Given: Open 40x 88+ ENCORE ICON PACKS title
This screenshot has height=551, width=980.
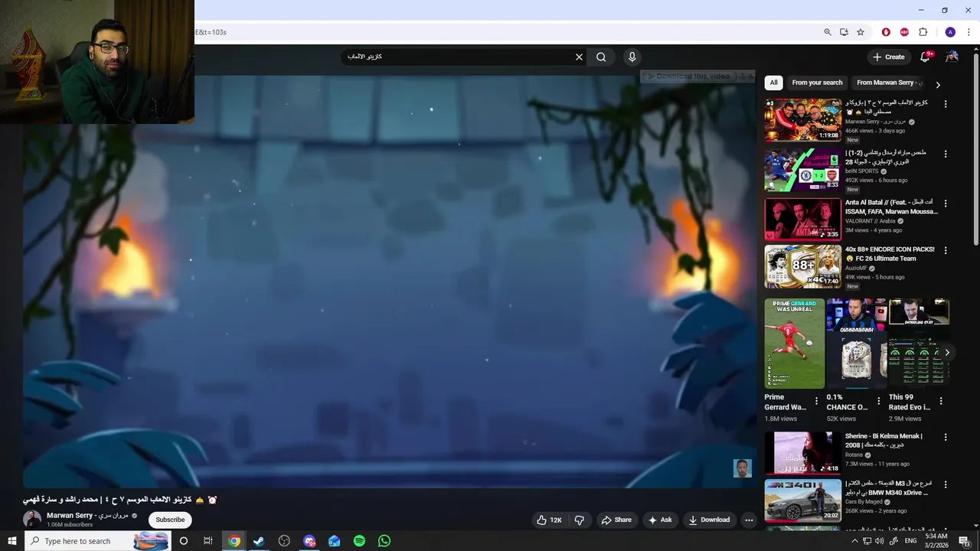Looking at the screenshot, I should 891,254.
